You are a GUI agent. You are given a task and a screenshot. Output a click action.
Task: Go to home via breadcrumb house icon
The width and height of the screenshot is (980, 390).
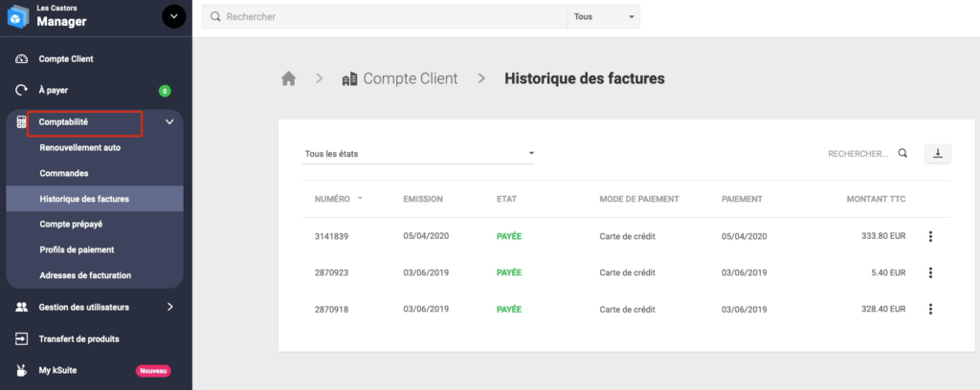pos(288,78)
